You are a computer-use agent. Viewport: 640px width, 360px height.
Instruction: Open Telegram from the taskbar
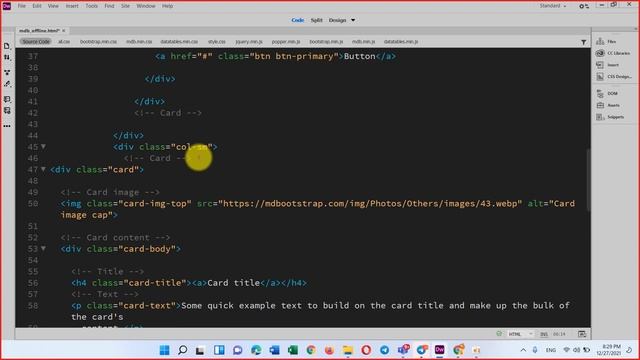384,350
